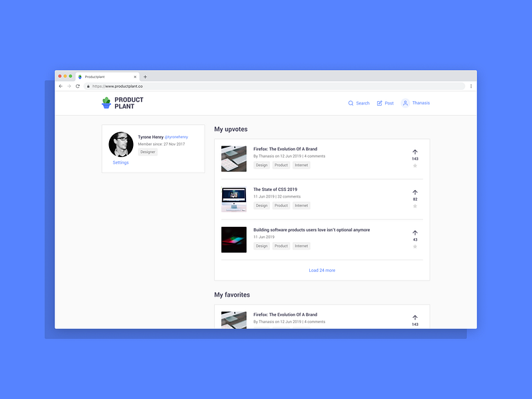Open The State of CSS 2019 article
Screen dimensions: 532x399
click(275, 190)
